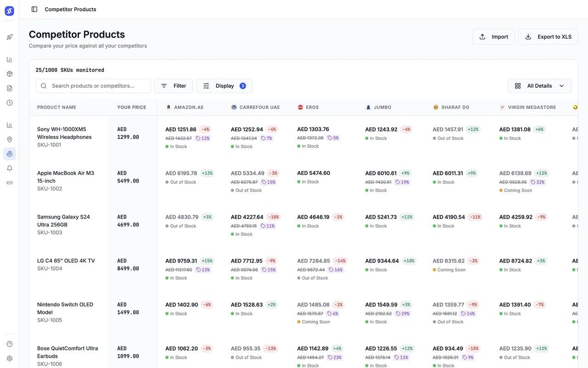Click the AED 1391.40 Virgin Megastore price
Image resolution: width=588 pixels, height=368 pixels.
click(515, 305)
